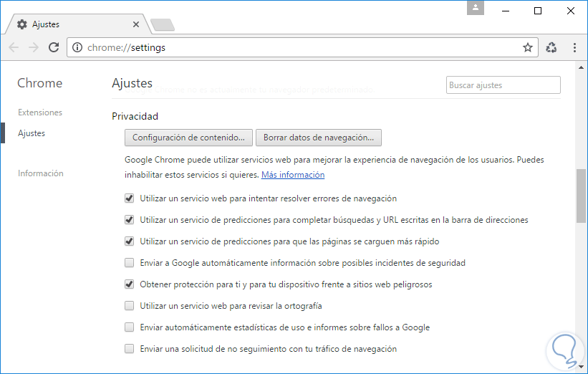588x374 pixels.
Task: Open the Chrome three-dot menu
Action: pos(574,47)
